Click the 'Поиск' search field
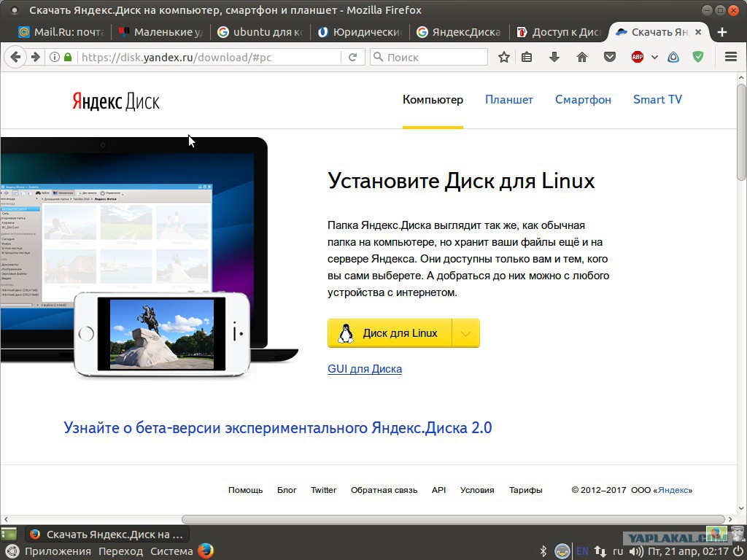Viewport: 747px width, 560px height. click(429, 57)
